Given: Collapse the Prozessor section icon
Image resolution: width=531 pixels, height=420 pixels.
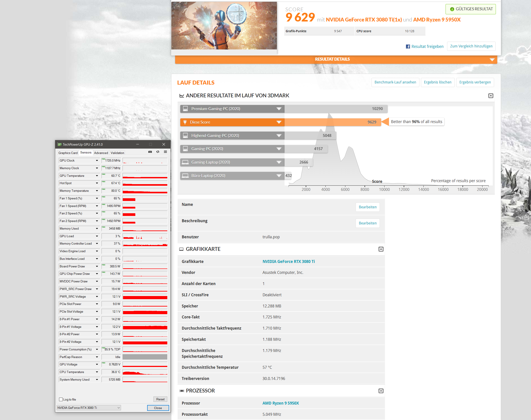Looking at the screenshot, I should 381,391.
